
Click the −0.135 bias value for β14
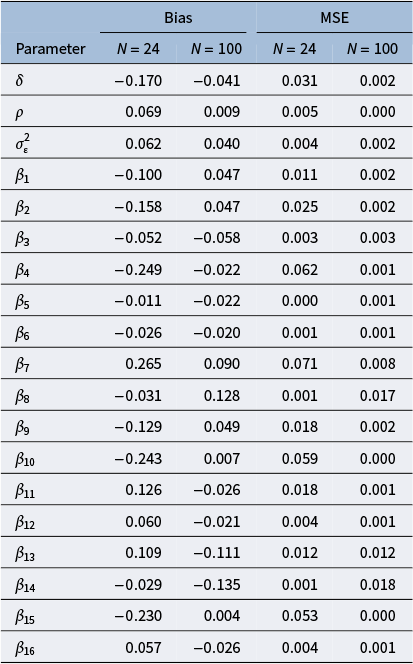[217, 584]
